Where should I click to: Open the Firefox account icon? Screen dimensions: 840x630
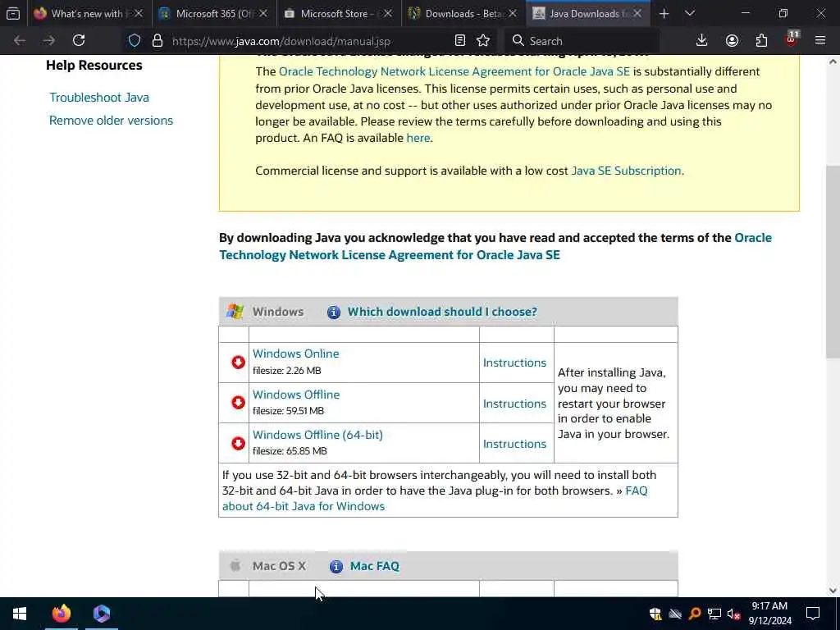click(x=732, y=40)
